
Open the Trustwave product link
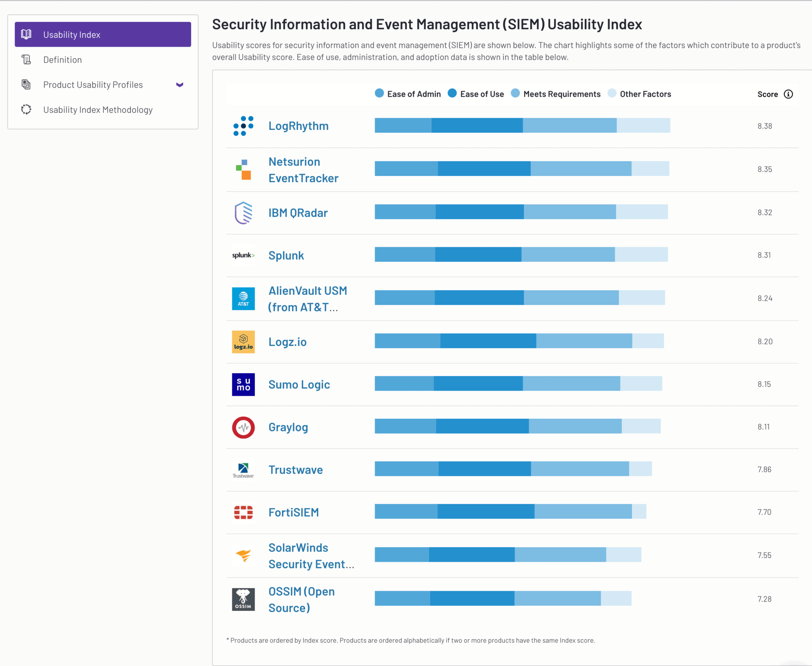(x=295, y=470)
